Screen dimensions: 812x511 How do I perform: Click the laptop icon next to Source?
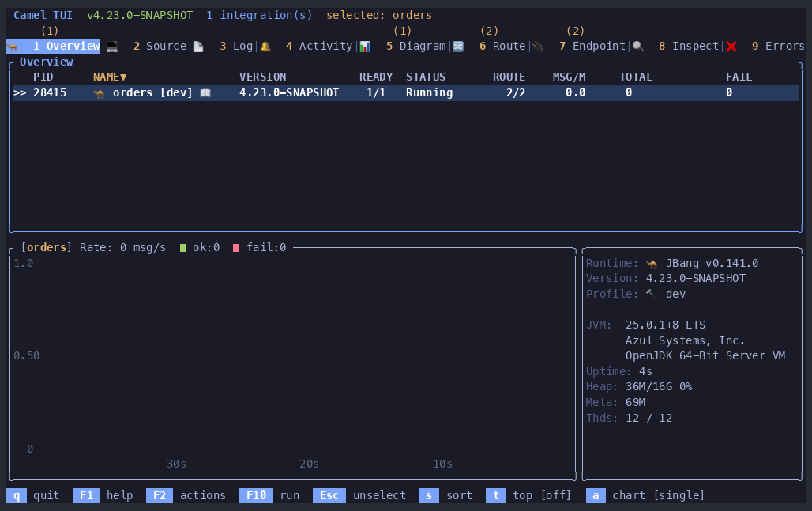(x=112, y=47)
